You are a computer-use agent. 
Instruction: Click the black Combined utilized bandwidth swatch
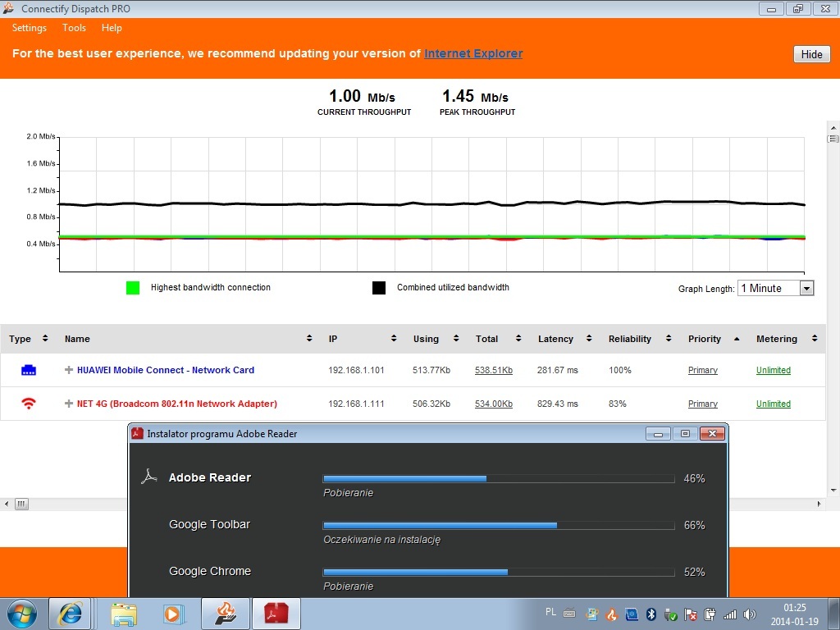[x=379, y=288]
